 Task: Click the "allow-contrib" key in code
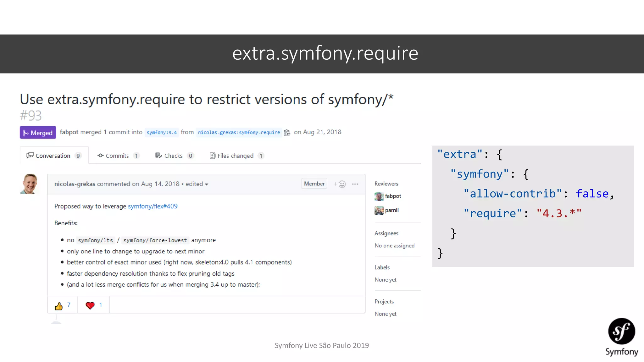513,194
